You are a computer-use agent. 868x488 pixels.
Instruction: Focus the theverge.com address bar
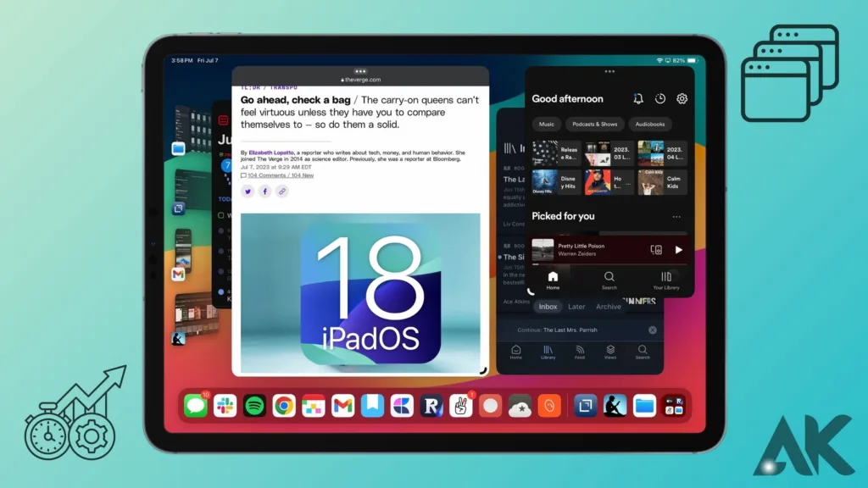tap(360, 80)
